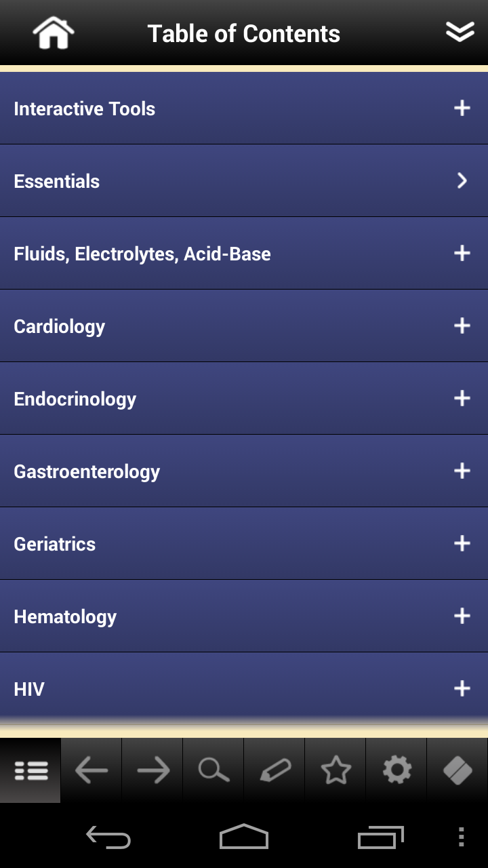
Task: Open the Essentials chevron arrow
Action: [462, 180]
